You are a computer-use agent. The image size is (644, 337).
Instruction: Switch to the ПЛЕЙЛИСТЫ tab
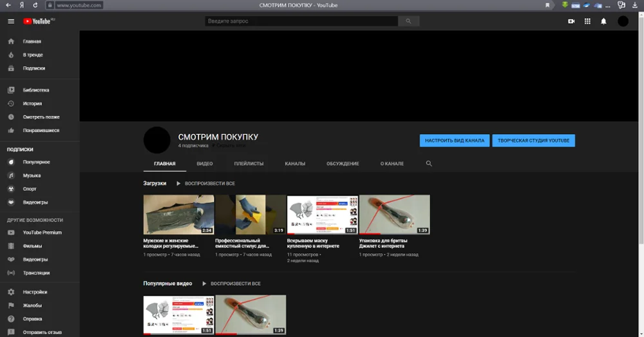pyautogui.click(x=249, y=164)
